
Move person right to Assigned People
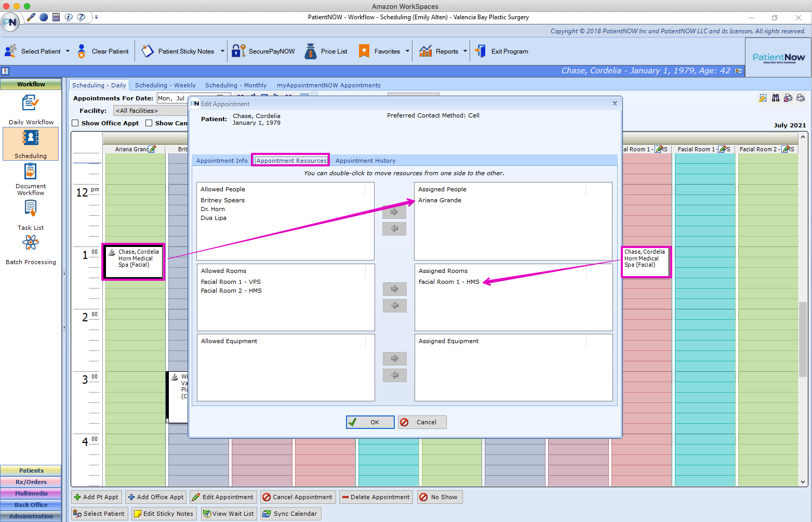pos(394,212)
